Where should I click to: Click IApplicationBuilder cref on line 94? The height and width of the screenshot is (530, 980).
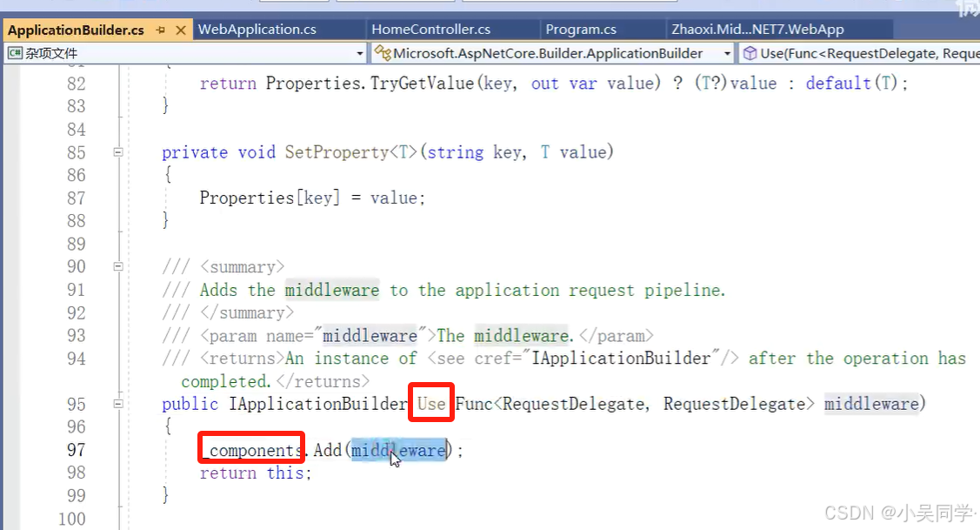621,358
